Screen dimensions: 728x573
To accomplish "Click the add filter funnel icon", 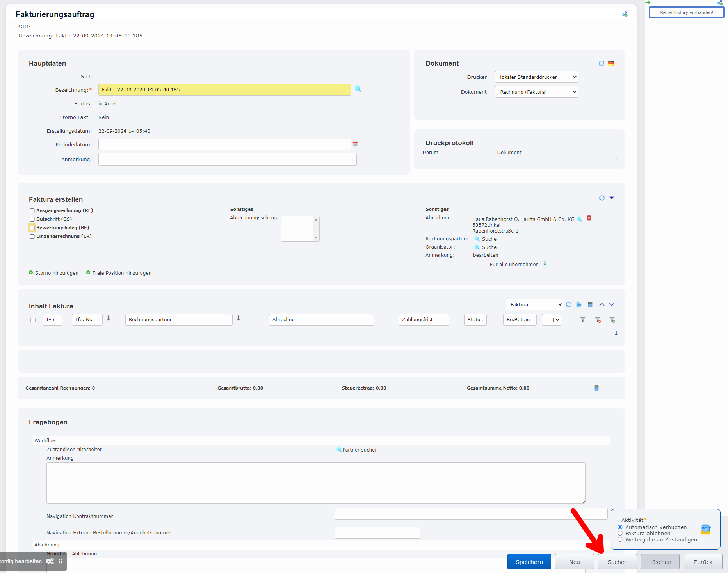I will coord(612,320).
